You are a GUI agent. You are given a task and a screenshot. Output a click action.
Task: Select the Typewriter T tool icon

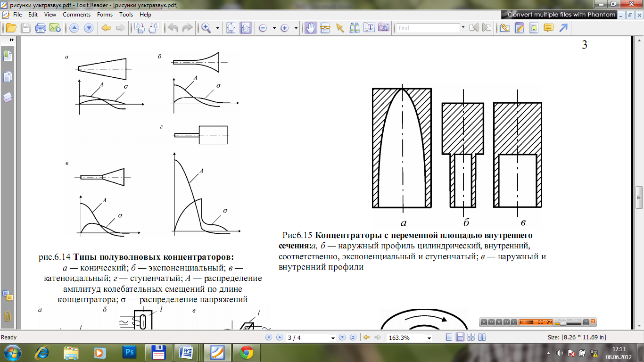click(534, 28)
